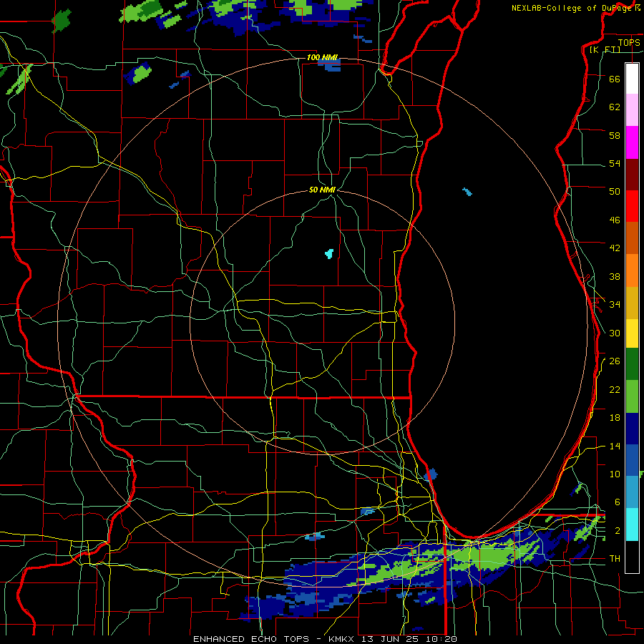The image size is (644, 644).
Task: Click the dark red band near 50
Action: click(632, 175)
